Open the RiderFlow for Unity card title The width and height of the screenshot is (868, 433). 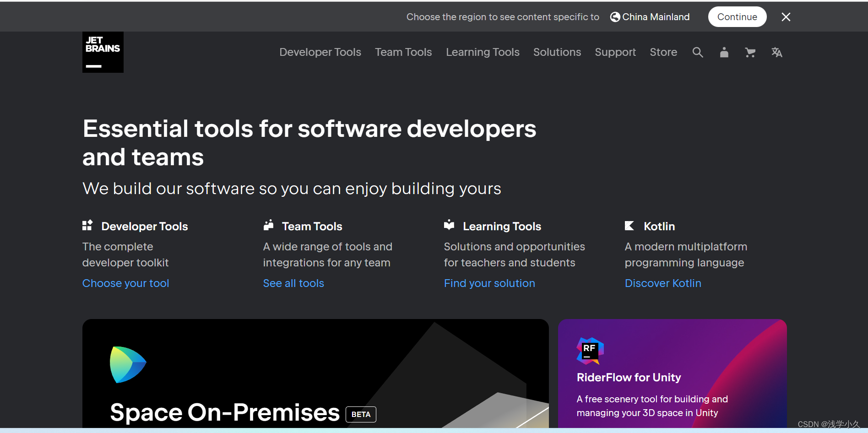[x=629, y=377]
